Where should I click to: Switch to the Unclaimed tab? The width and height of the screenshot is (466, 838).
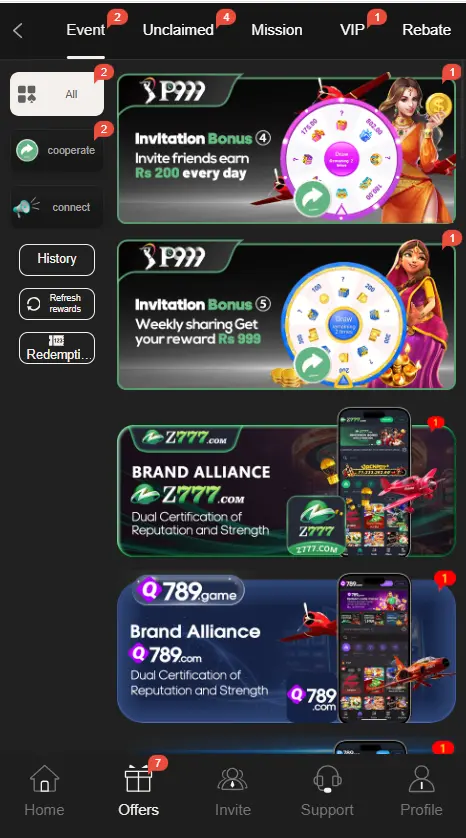[x=178, y=30]
